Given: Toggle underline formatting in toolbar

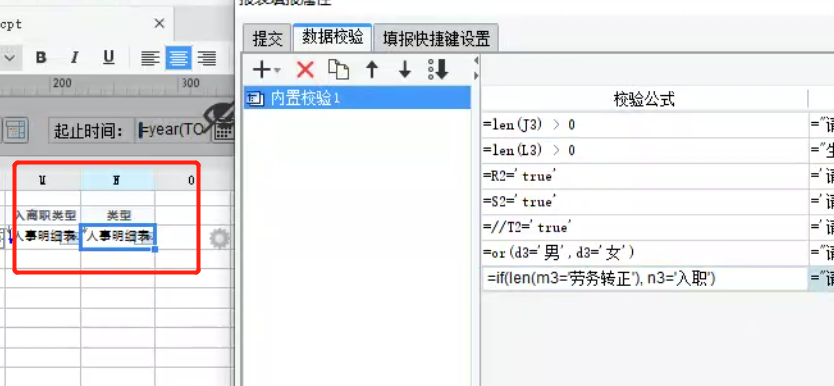Looking at the screenshot, I should click(109, 57).
